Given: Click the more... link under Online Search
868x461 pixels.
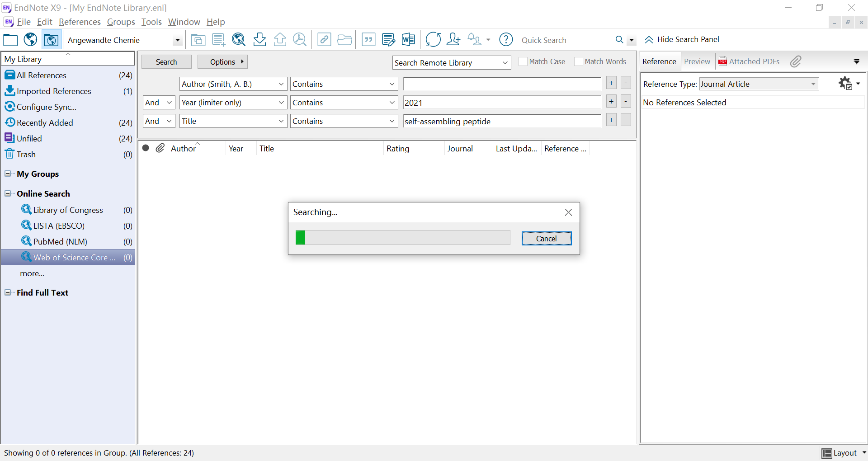Looking at the screenshot, I should tap(32, 273).
